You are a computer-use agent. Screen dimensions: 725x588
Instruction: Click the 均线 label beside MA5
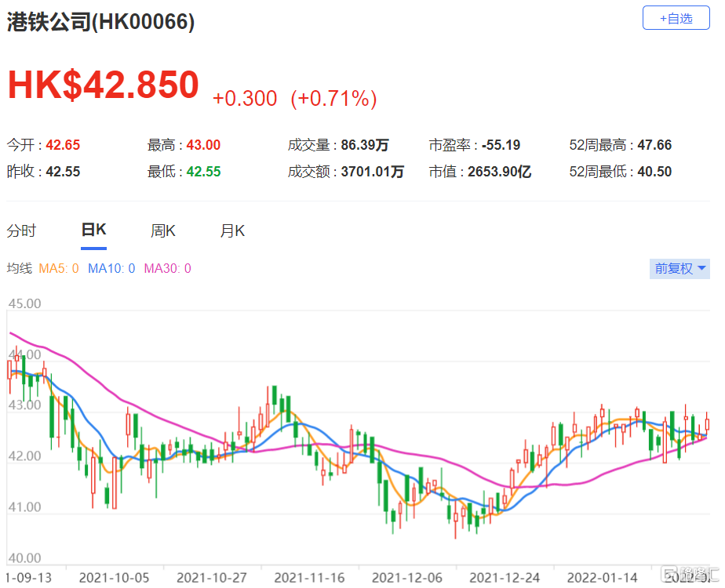tap(20, 269)
